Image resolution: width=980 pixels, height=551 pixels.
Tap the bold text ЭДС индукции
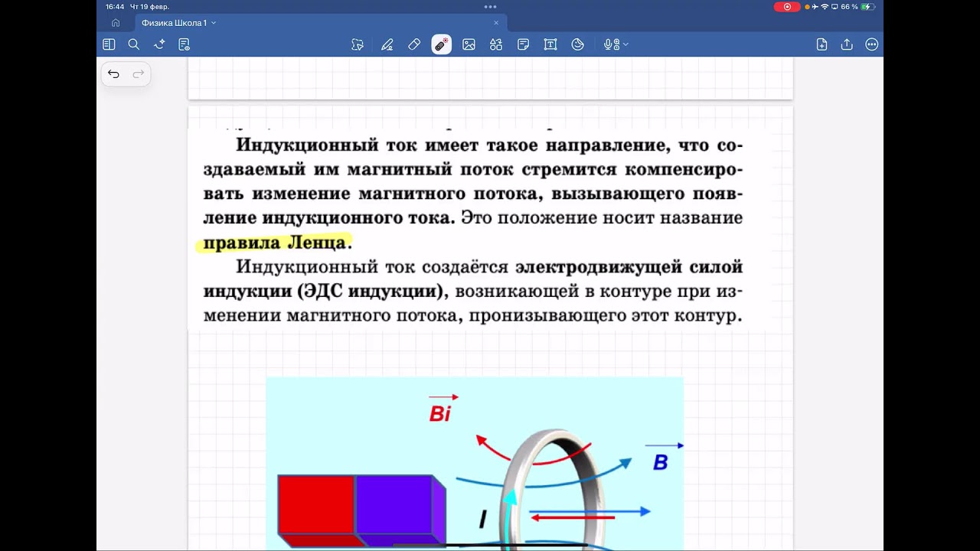point(372,292)
